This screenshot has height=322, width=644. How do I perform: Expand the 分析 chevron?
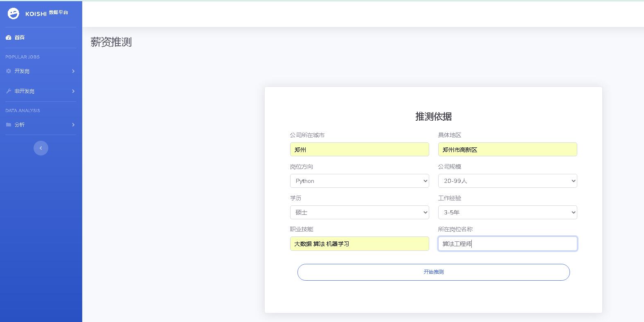[x=73, y=125]
